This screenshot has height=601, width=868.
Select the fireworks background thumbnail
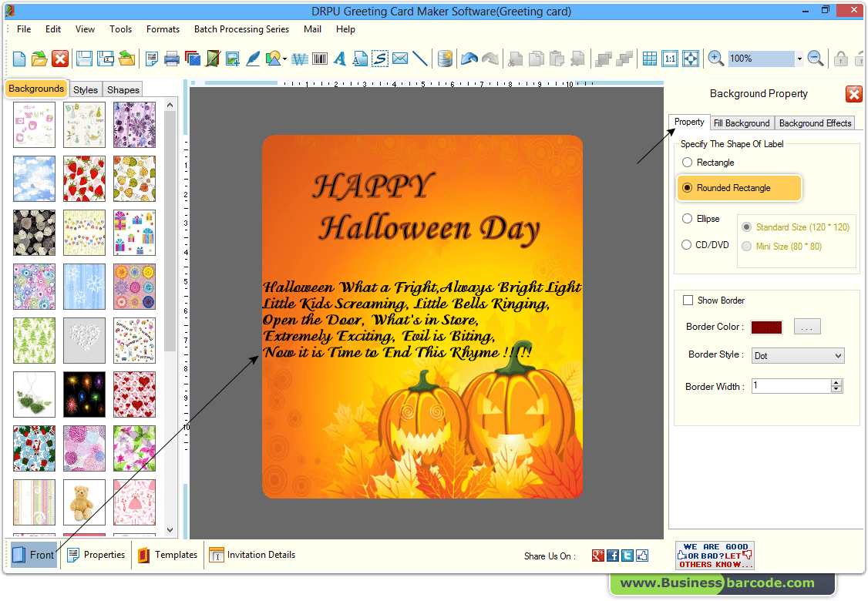[x=84, y=394]
